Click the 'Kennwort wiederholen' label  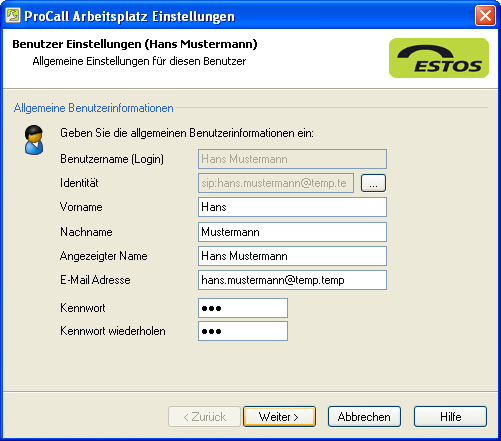click(x=113, y=331)
